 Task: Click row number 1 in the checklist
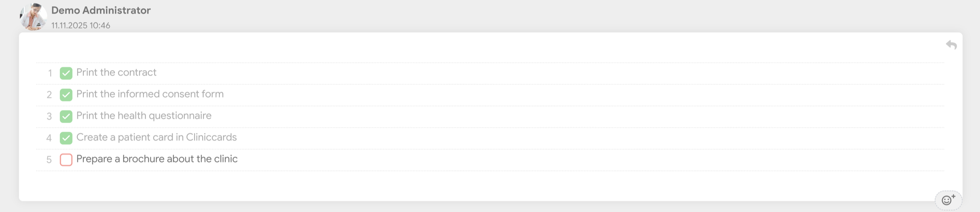point(50,73)
